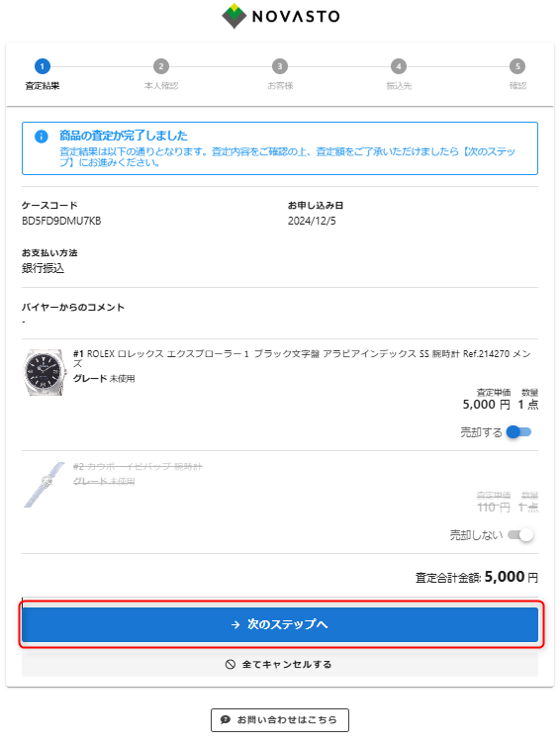This screenshot has height=744, width=560.
Task: Click the cancel circle icon
Action: pyautogui.click(x=231, y=664)
